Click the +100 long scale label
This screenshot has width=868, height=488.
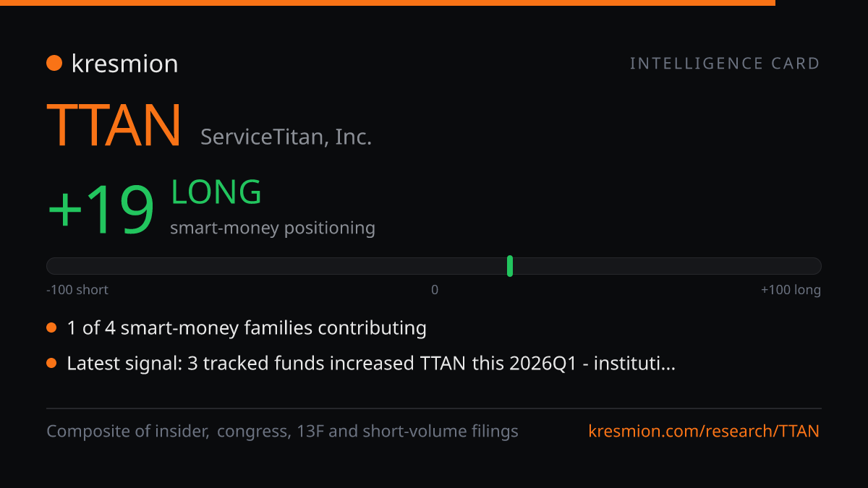[791, 290]
